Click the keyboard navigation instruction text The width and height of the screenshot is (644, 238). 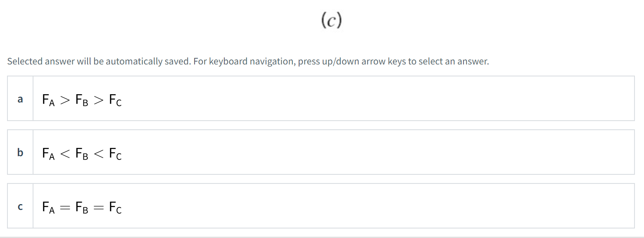(248, 61)
